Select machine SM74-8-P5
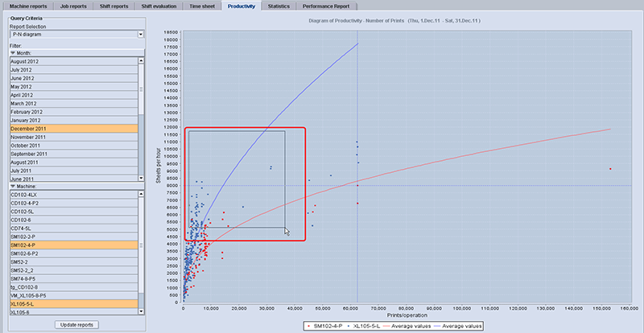Screen dimensions: 644x333 (74, 279)
